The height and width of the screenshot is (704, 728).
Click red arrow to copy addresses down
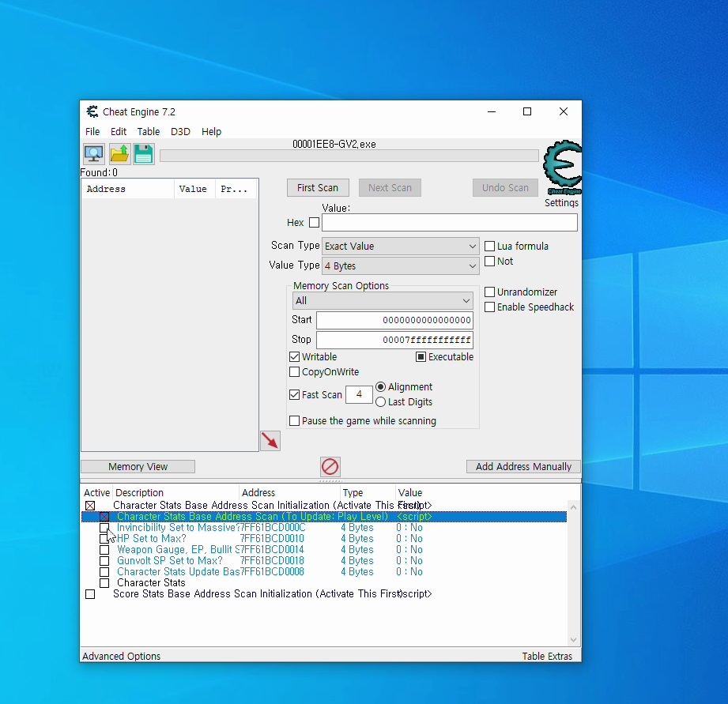[270, 441]
